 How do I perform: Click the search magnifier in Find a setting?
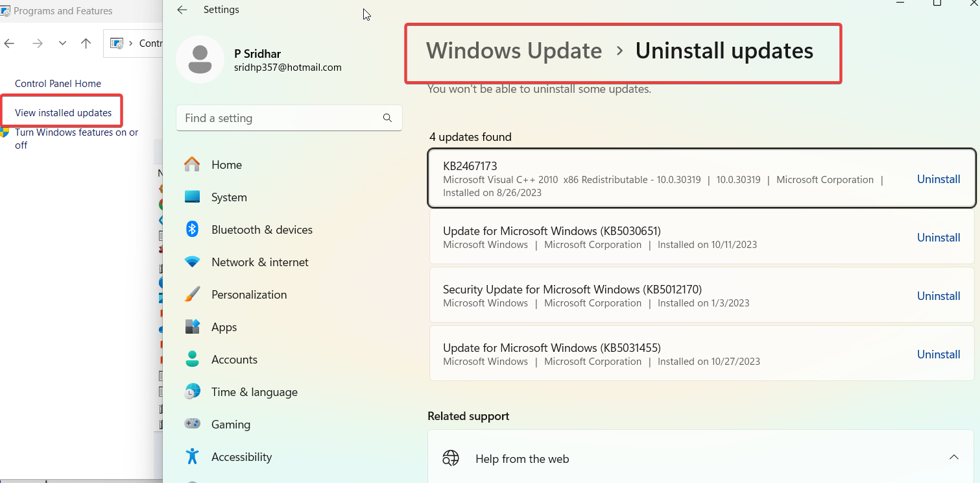pos(387,118)
